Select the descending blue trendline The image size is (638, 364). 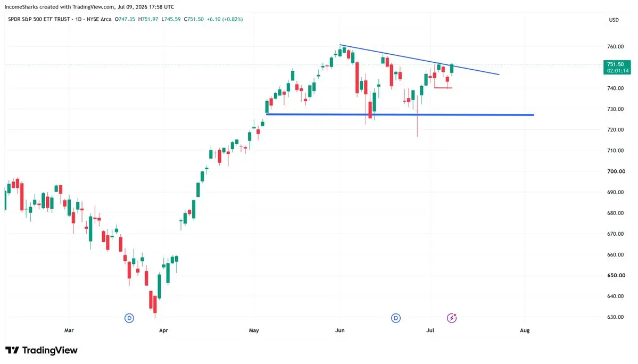click(x=419, y=60)
